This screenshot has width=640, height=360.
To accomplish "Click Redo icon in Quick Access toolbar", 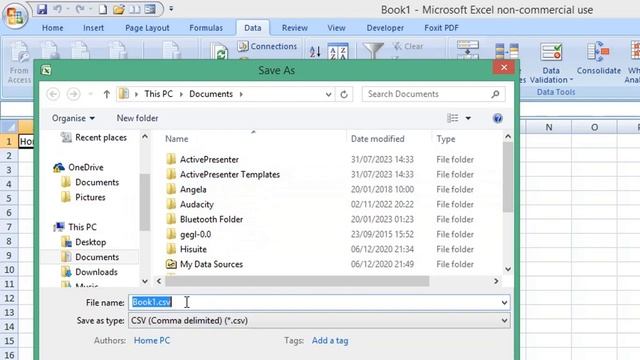I will pyautogui.click(x=80, y=9).
